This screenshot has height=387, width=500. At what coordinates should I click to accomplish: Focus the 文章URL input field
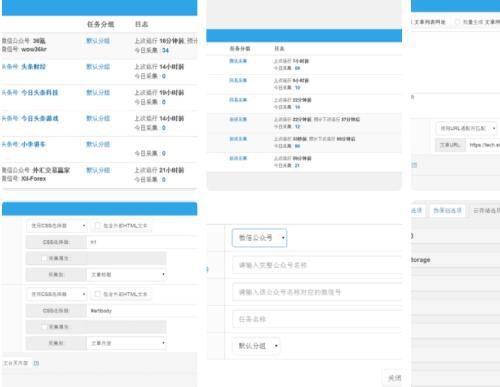(x=483, y=145)
